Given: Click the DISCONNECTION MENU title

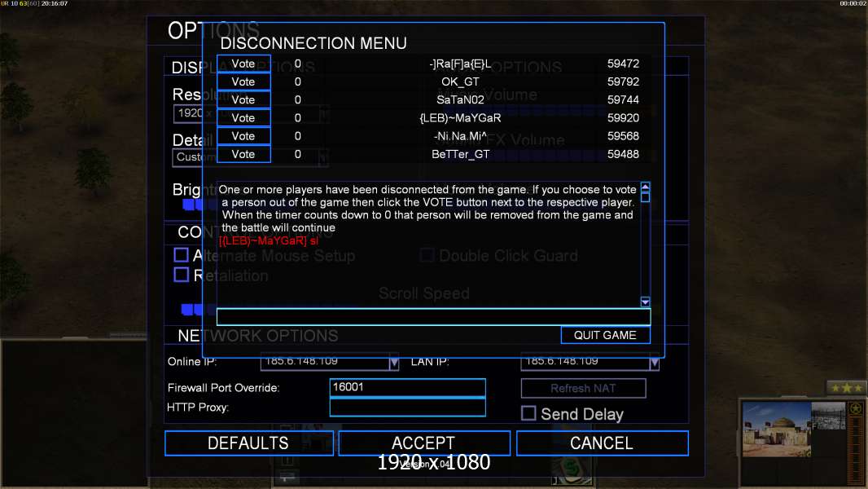Looking at the screenshot, I should [313, 43].
